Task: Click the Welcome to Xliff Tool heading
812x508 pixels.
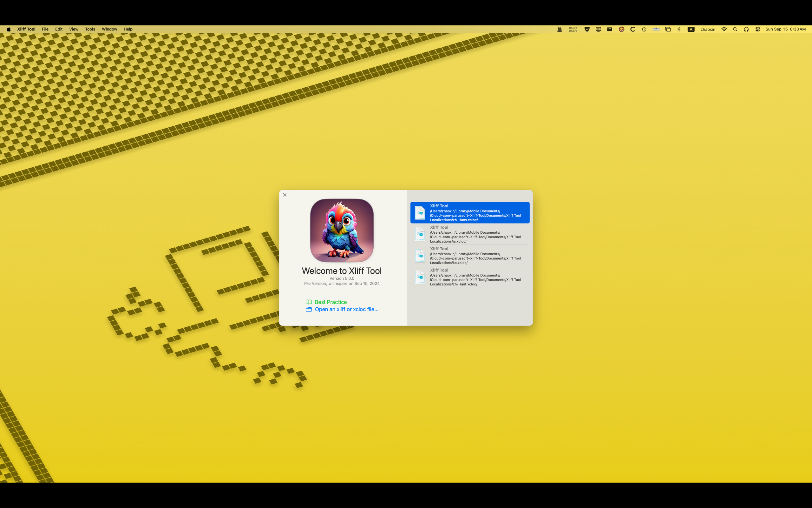Action: (342, 271)
